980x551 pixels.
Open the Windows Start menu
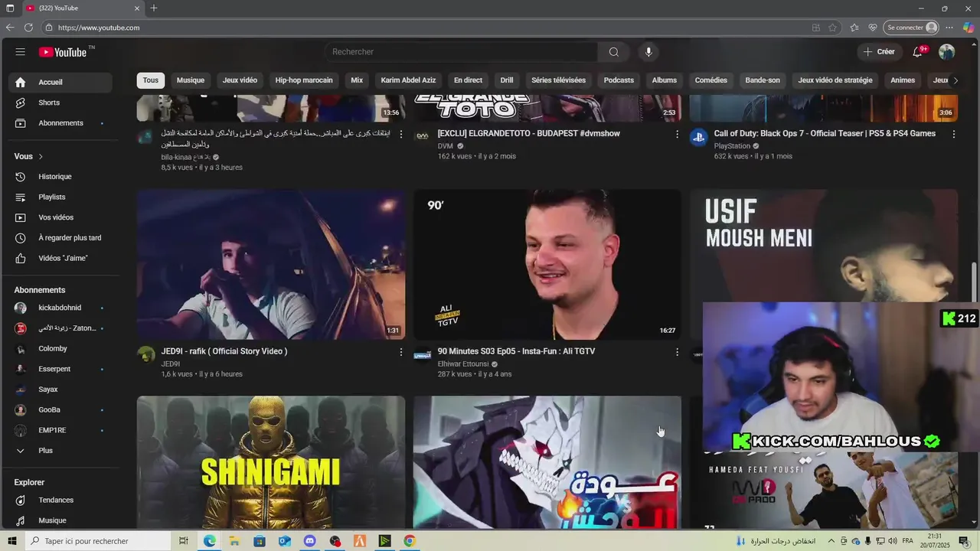11,541
